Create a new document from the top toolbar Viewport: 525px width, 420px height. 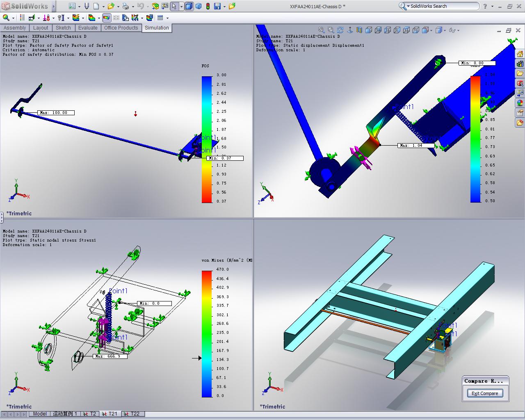click(96, 6)
